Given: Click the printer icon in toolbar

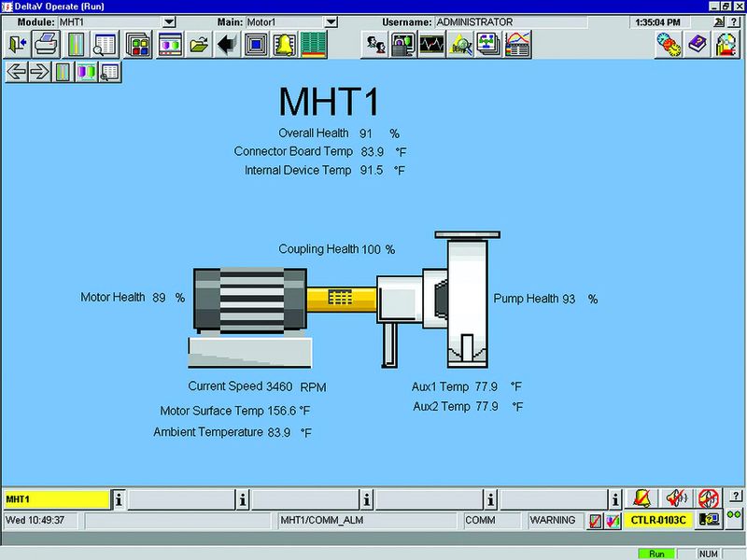Looking at the screenshot, I should 47,45.
